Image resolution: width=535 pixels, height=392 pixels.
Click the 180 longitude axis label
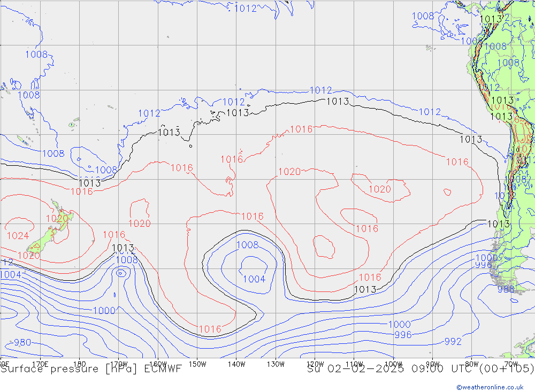click(80, 364)
